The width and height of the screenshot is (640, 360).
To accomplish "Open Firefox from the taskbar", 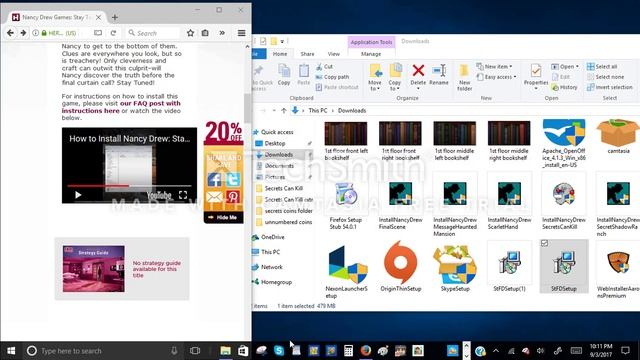I will tap(366, 350).
